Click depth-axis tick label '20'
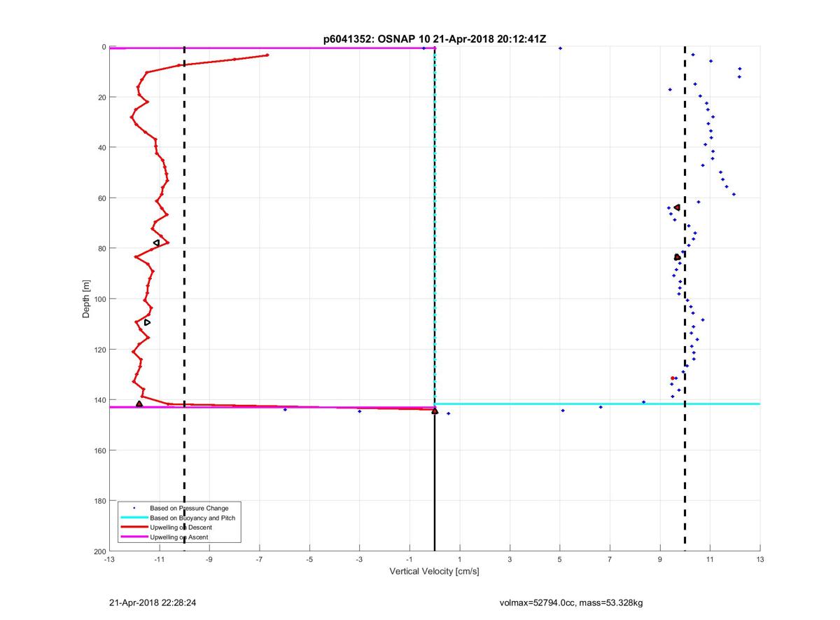The width and height of the screenshot is (840, 620). pos(101,97)
